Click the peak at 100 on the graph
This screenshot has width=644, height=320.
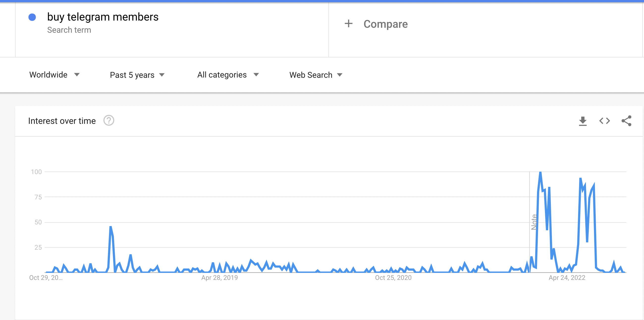click(540, 172)
